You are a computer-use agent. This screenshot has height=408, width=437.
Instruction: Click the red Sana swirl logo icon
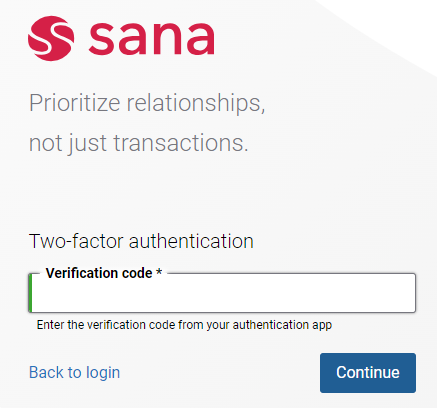(51, 38)
